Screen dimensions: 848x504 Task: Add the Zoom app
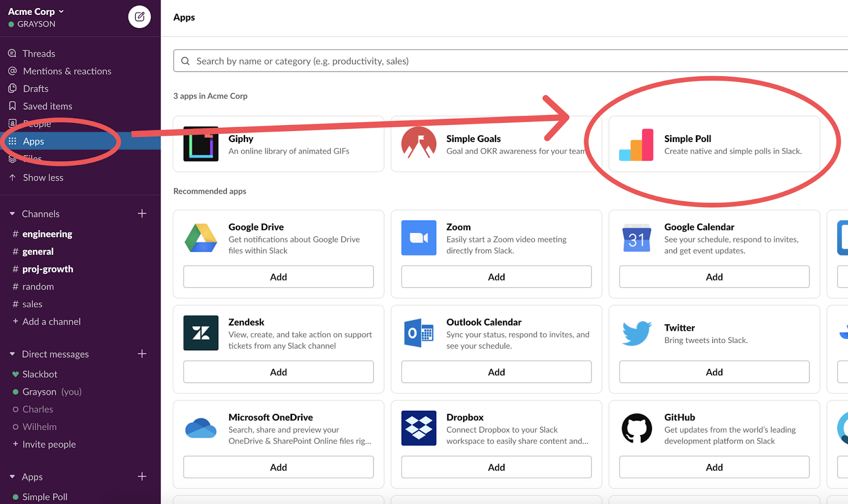coord(496,277)
